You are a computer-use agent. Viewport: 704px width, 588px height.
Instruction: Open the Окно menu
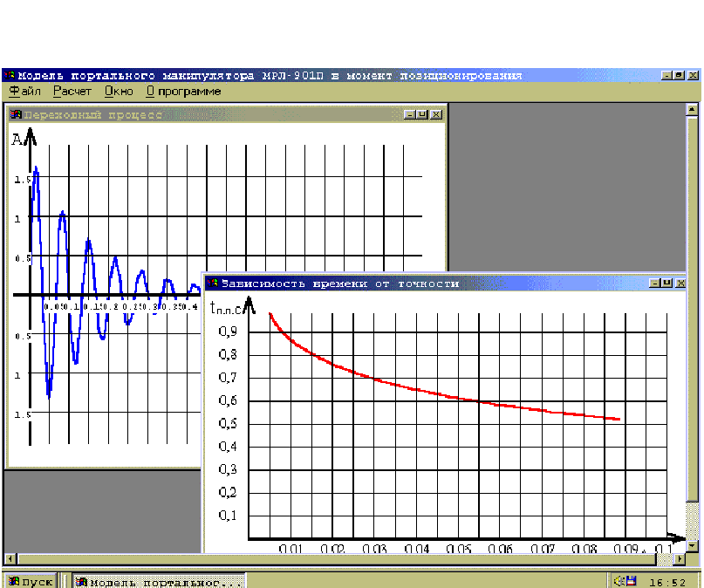click(x=118, y=91)
